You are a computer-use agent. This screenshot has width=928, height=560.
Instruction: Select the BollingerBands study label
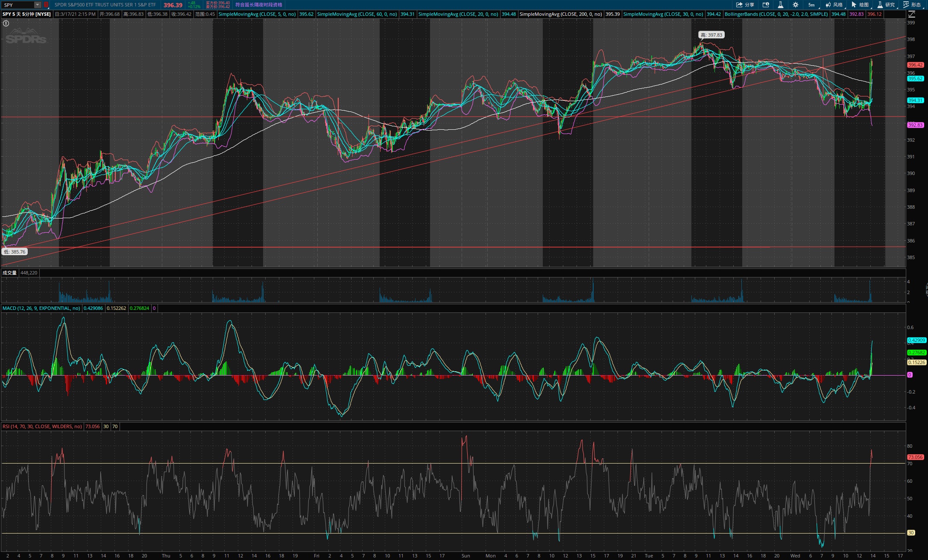(776, 14)
